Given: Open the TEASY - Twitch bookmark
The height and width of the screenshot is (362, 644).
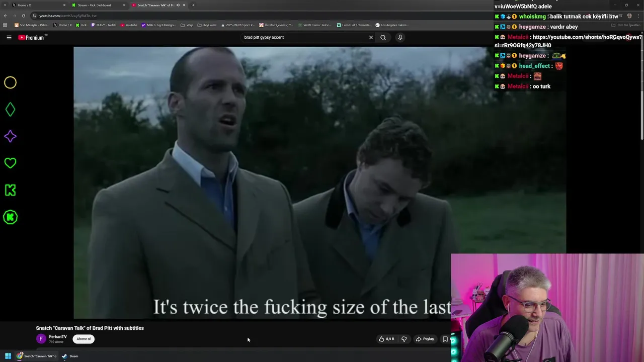Looking at the screenshot, I should (x=104, y=25).
